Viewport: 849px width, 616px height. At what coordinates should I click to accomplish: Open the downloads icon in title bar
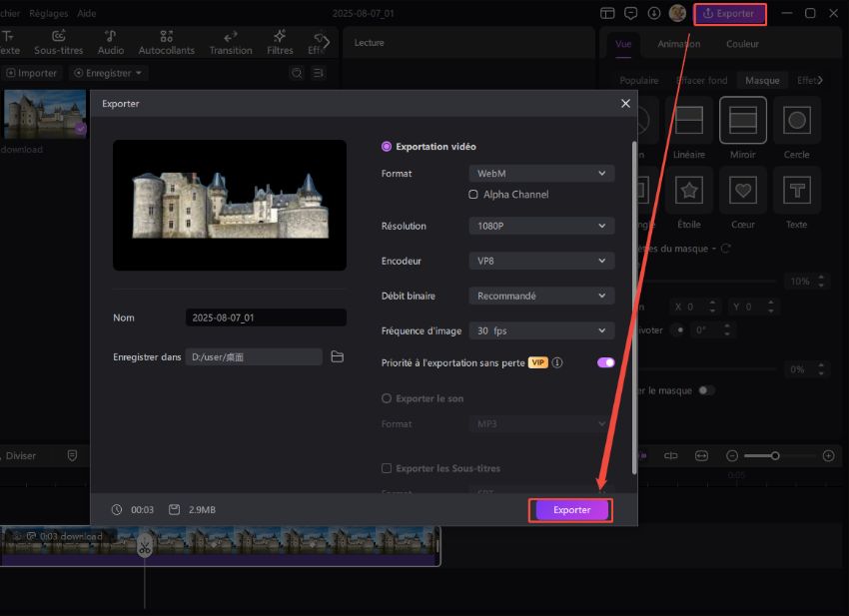(x=654, y=14)
